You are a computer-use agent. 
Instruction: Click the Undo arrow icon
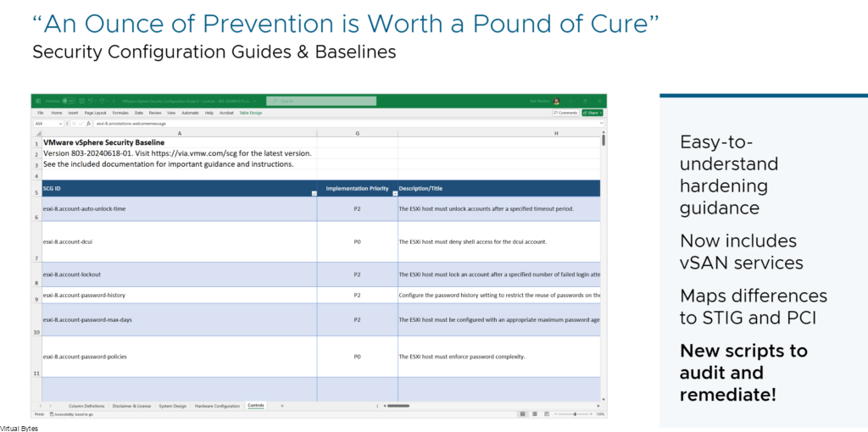(90, 102)
